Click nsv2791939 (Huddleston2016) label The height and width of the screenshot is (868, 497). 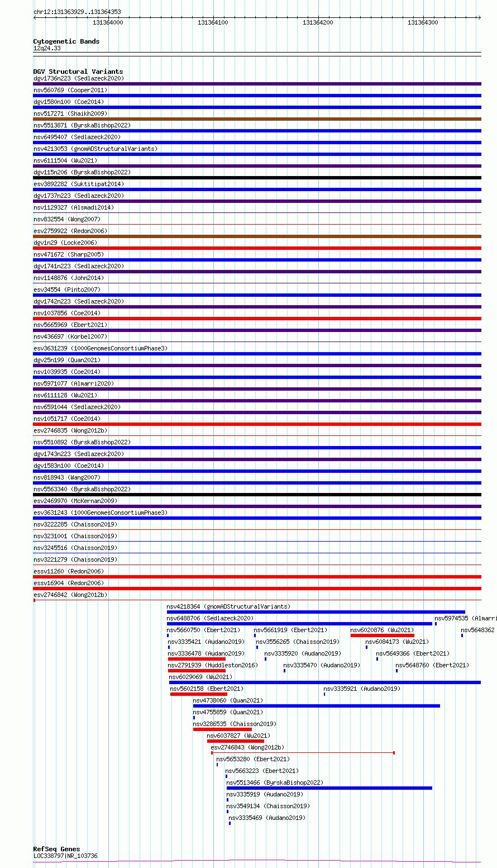tap(213, 665)
